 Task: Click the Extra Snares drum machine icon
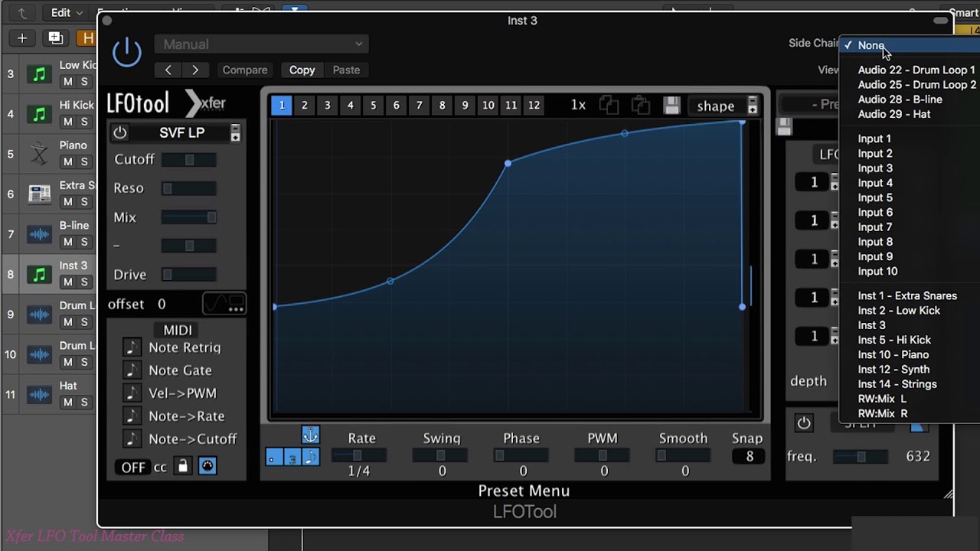pyautogui.click(x=39, y=194)
